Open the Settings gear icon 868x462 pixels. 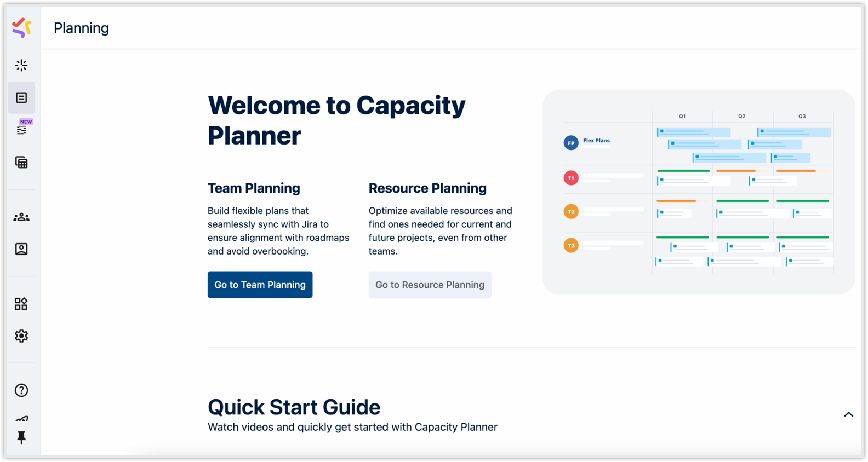point(21,336)
